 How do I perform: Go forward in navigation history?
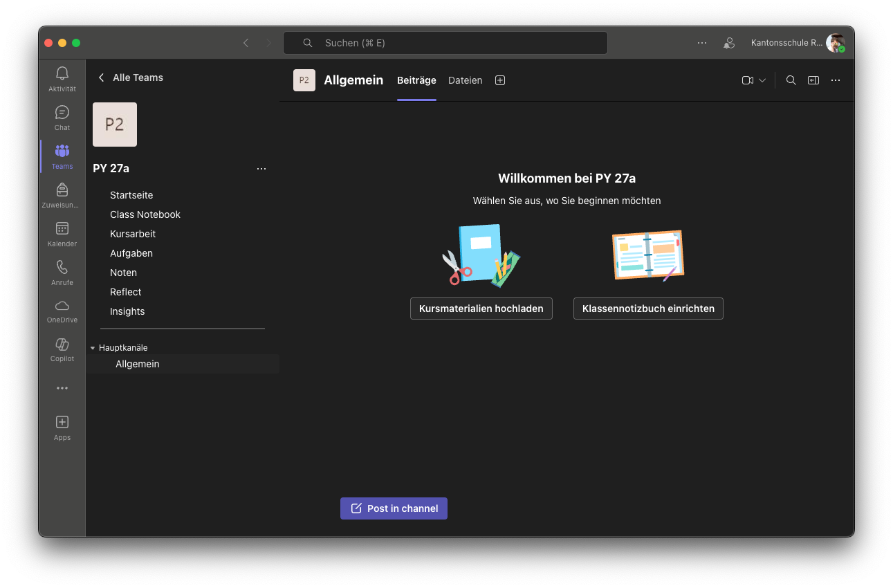tap(269, 43)
